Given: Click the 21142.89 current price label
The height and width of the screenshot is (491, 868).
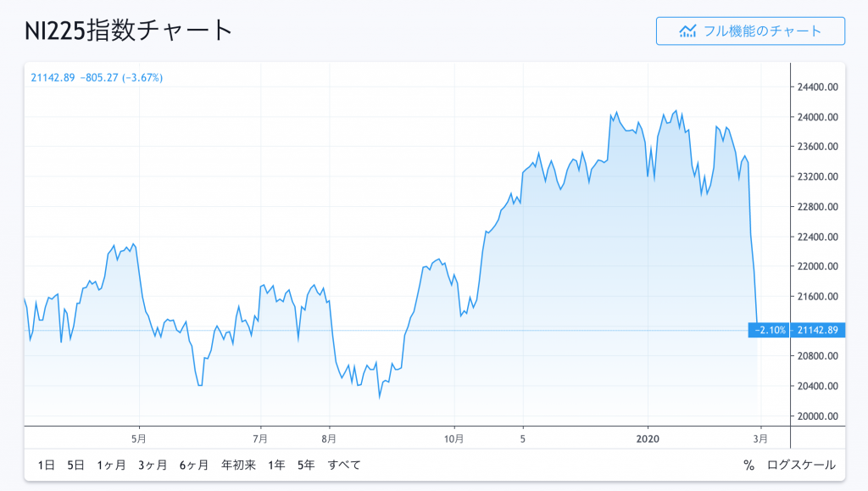Looking at the screenshot, I should 818,330.
